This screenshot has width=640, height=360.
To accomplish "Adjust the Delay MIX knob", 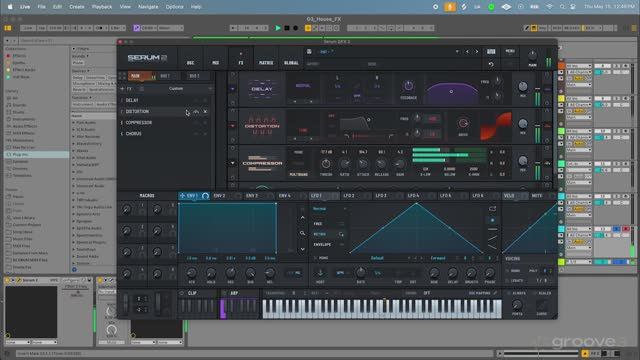I will [522, 86].
